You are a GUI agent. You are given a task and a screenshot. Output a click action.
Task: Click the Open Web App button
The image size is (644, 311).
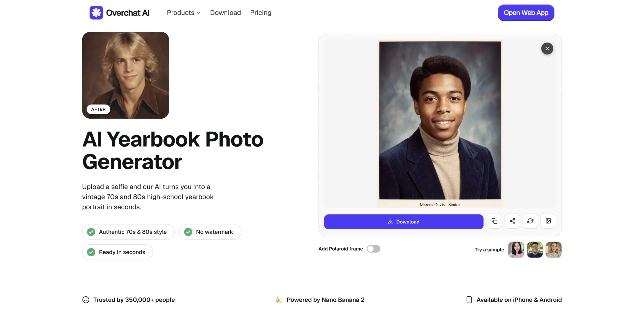pos(526,12)
